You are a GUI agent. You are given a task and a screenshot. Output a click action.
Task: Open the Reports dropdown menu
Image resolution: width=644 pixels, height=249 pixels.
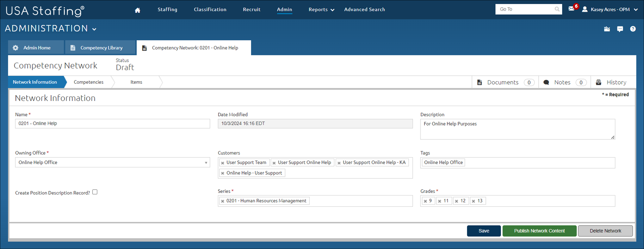pyautogui.click(x=321, y=10)
